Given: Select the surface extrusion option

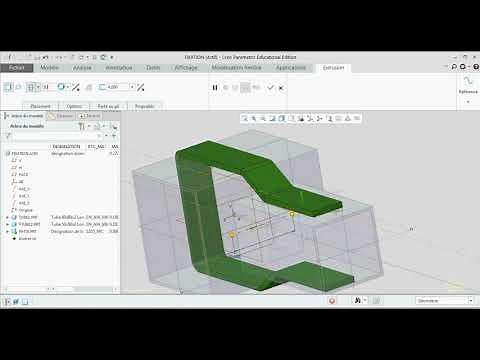Looking at the screenshot, I should [19, 87].
